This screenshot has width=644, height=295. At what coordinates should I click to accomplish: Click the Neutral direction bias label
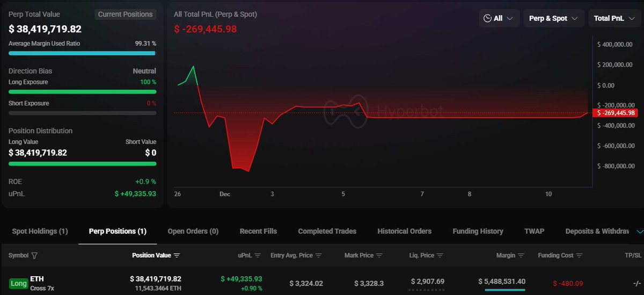tap(144, 71)
